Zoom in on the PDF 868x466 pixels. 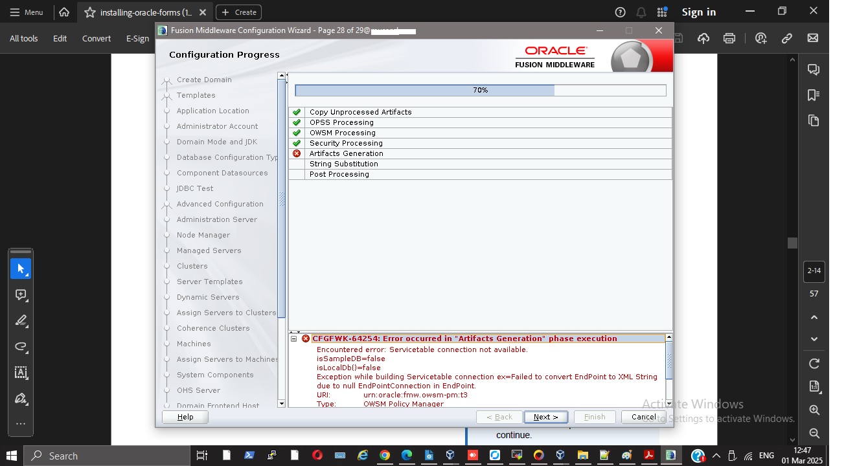(814, 410)
